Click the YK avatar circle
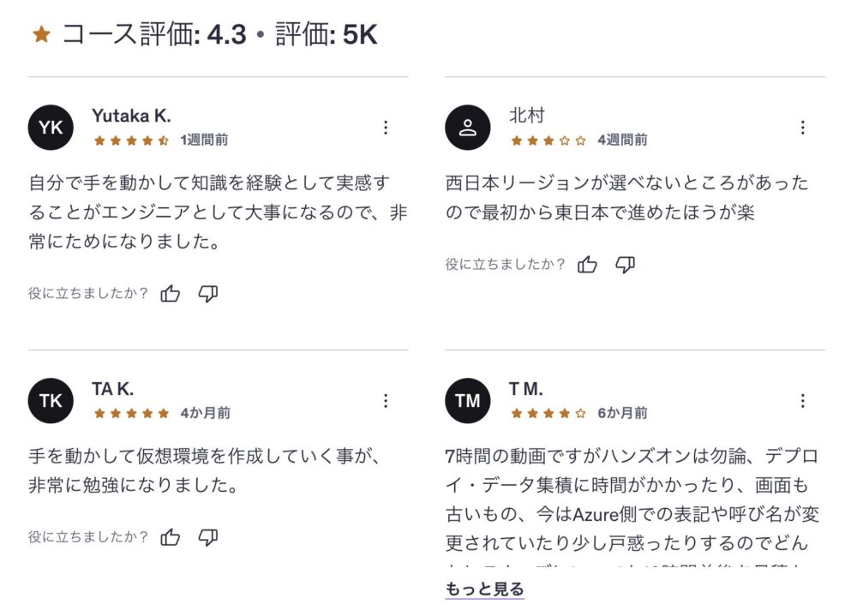This screenshot has width=857, height=616. 51,128
